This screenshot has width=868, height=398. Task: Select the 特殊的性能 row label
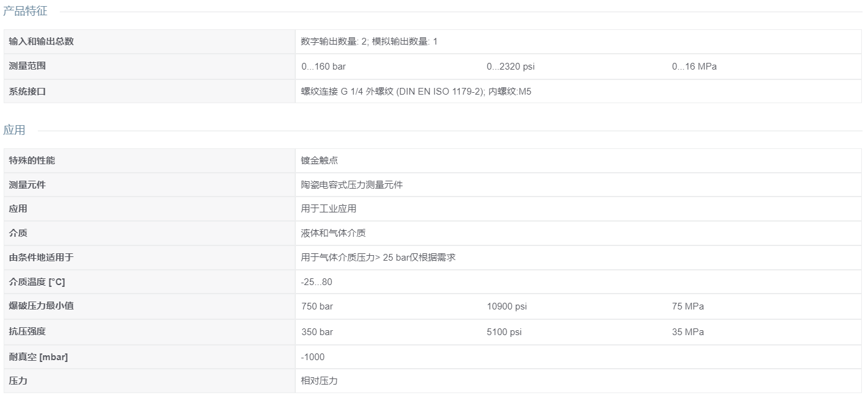tap(32, 161)
